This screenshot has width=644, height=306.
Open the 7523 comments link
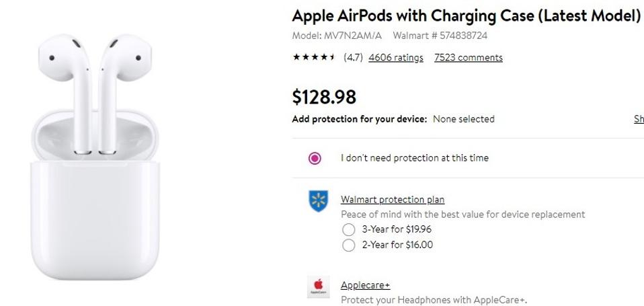pyautogui.click(x=468, y=58)
